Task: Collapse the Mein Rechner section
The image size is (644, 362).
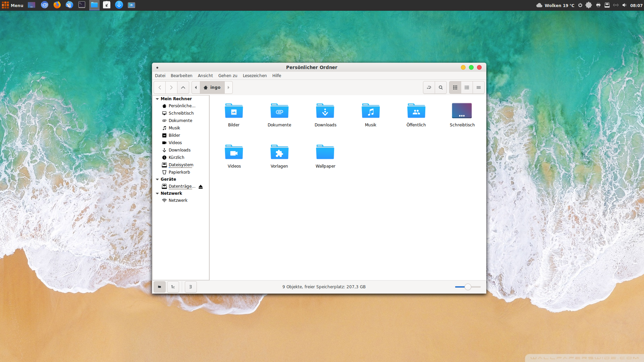Action: pyautogui.click(x=157, y=99)
